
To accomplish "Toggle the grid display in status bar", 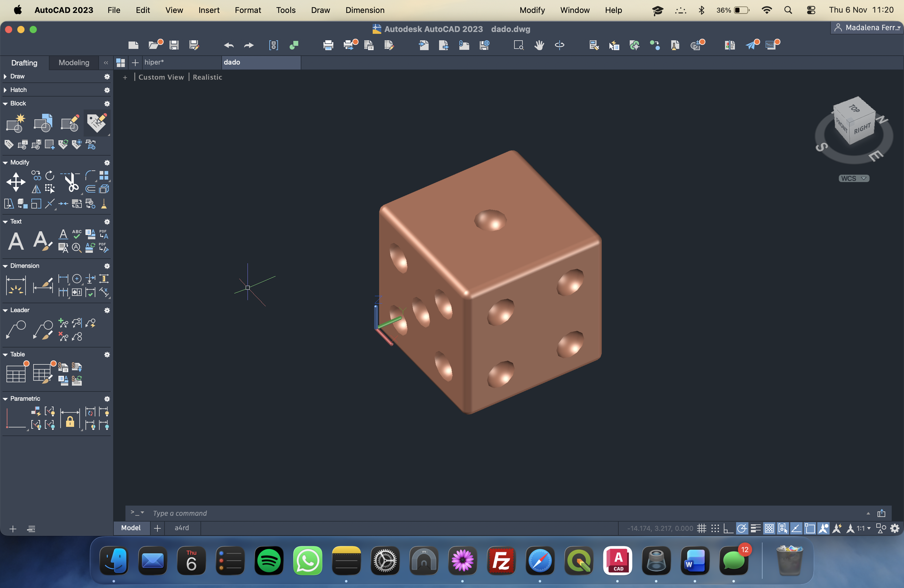I will tap(702, 528).
